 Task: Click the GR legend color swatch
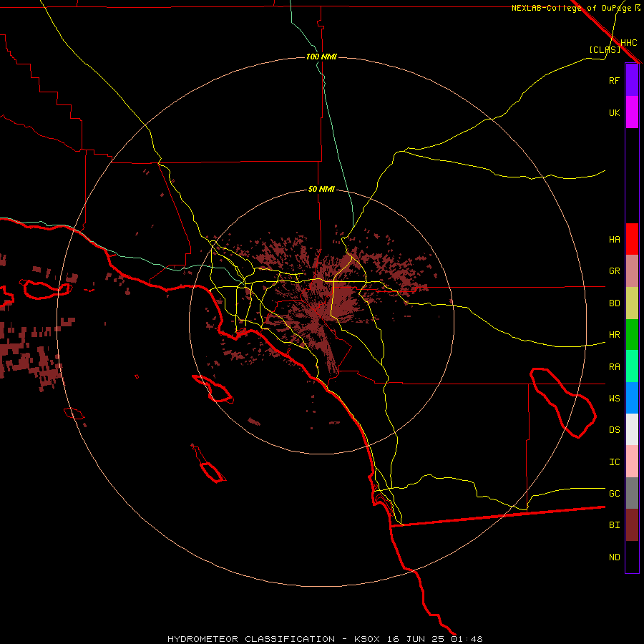pyautogui.click(x=632, y=271)
